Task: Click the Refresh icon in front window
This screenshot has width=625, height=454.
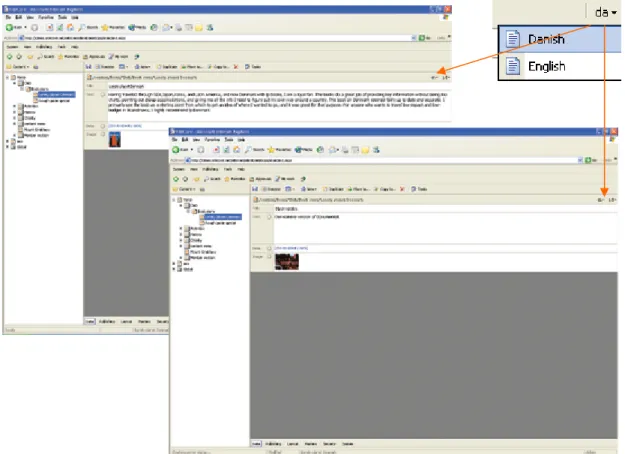Action: (226, 150)
